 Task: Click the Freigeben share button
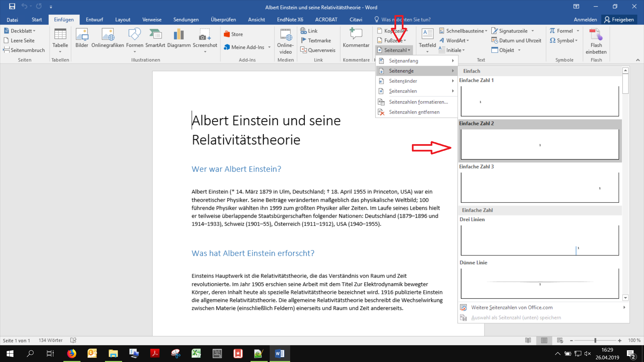[x=619, y=19]
